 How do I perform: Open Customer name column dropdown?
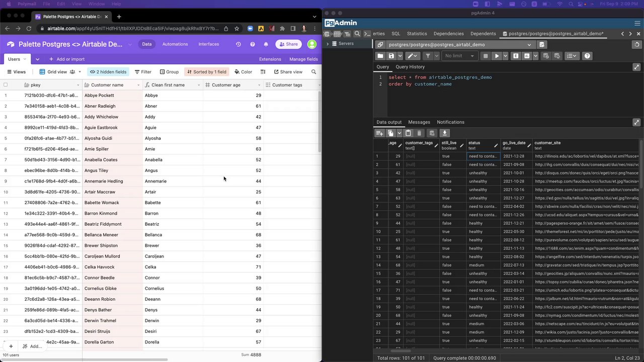(x=138, y=85)
